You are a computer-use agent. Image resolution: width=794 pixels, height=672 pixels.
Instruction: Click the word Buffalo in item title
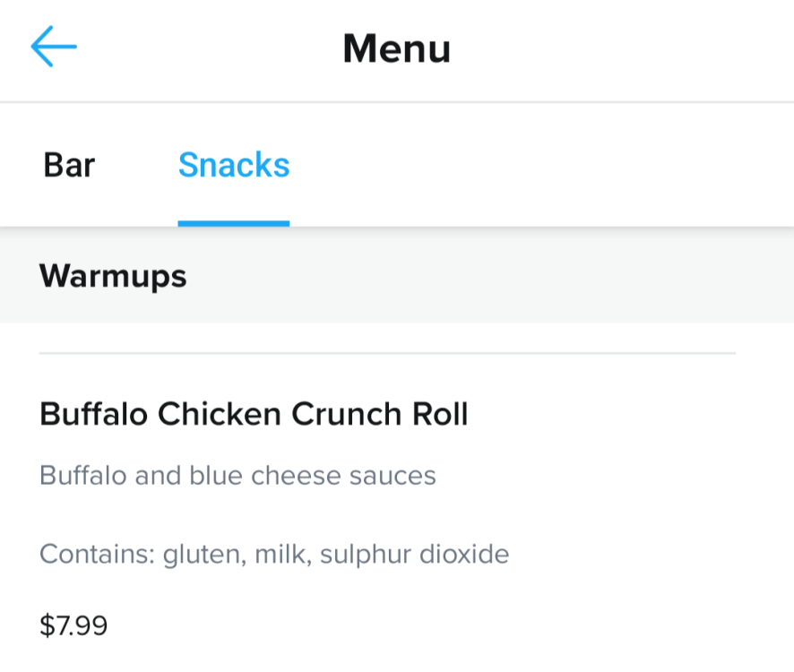(x=93, y=414)
